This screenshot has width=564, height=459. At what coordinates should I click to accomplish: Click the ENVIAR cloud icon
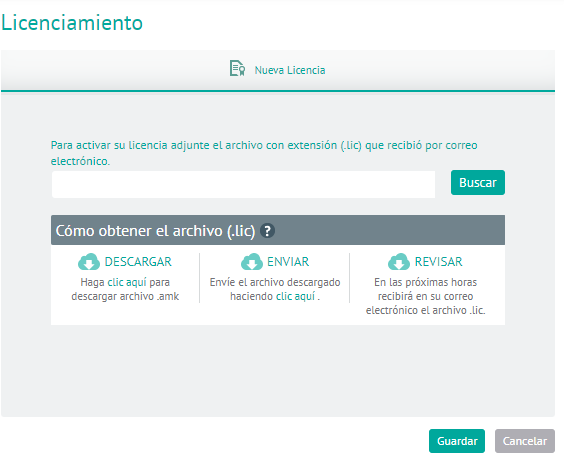tap(252, 262)
